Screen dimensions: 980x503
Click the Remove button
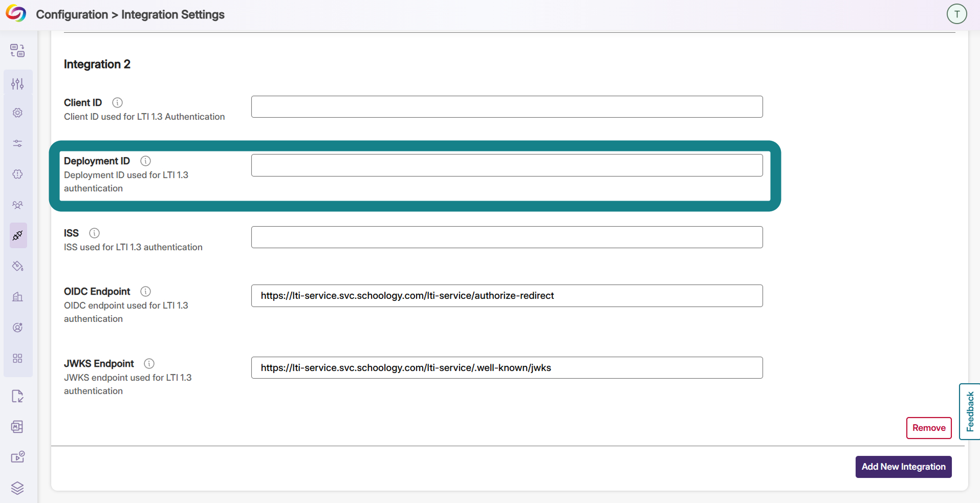(x=929, y=428)
